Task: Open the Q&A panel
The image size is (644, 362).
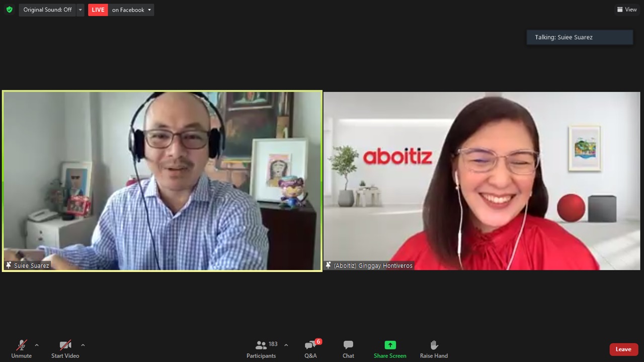Action: click(310, 349)
